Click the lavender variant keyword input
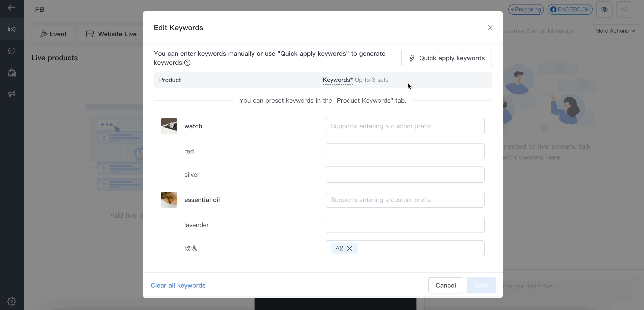The width and height of the screenshot is (644, 310). click(x=405, y=225)
